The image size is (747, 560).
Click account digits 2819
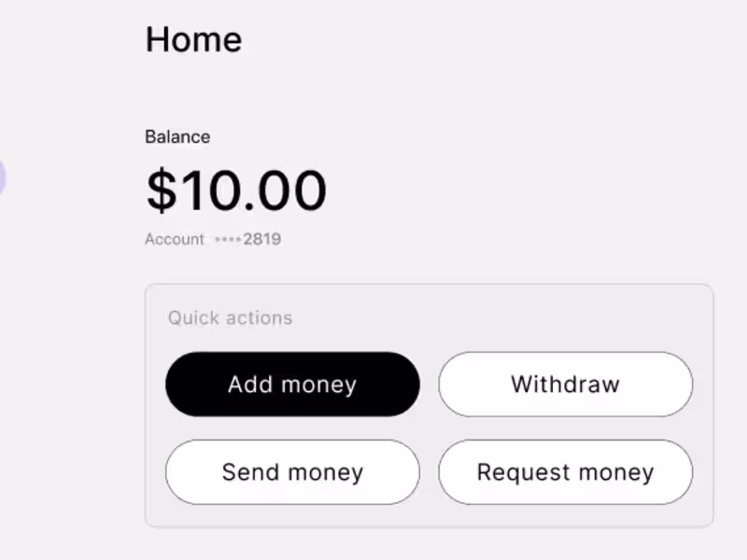click(262, 239)
